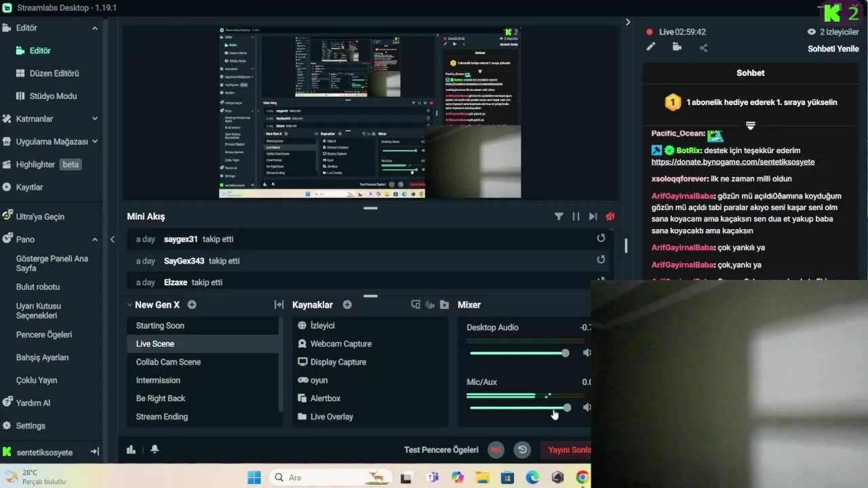Expand the Katmanlar sidebar section
Viewport: 868px width, 488px height.
[x=95, y=119]
